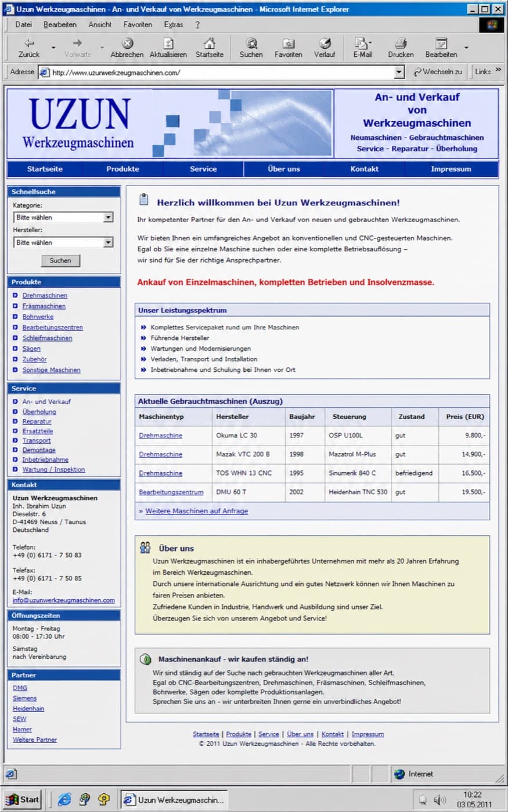Open the Kategorie dropdown

point(63,217)
